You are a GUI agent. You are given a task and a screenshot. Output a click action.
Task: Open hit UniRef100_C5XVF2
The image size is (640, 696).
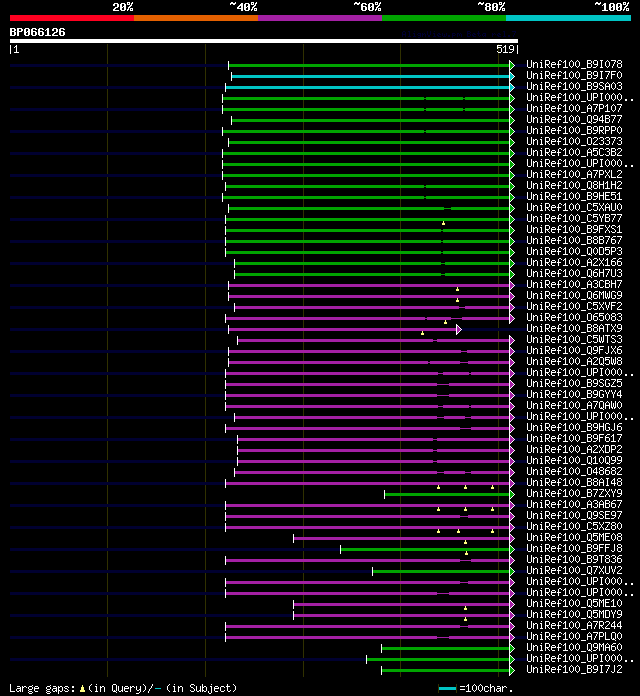(x=574, y=306)
